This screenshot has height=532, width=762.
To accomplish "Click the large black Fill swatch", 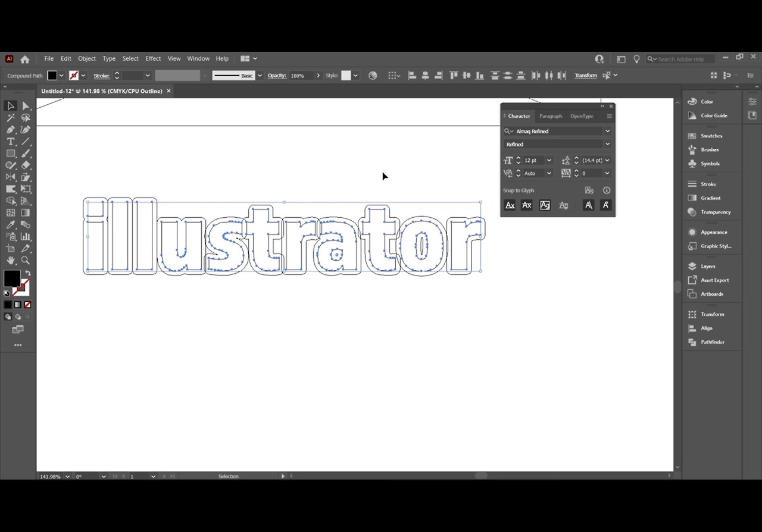I will (12, 278).
